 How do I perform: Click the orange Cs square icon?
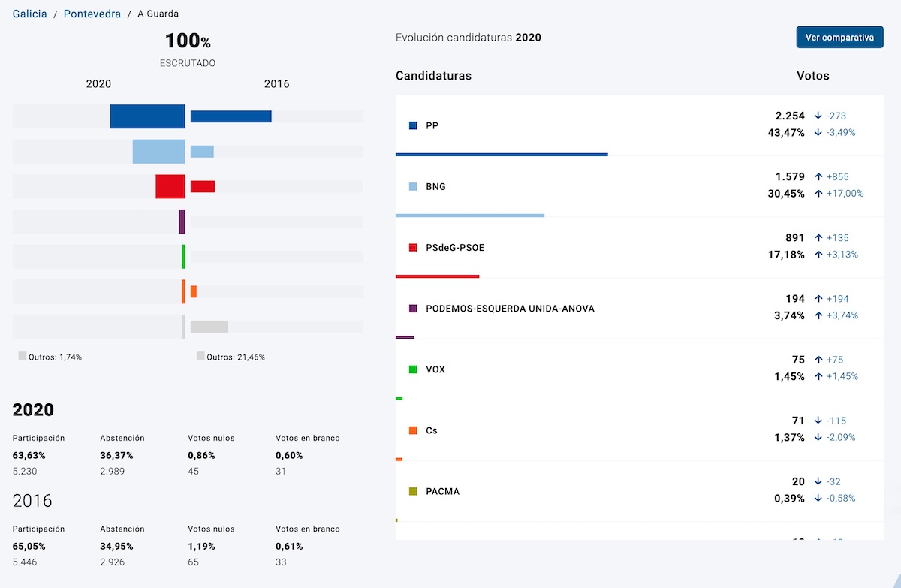pyautogui.click(x=413, y=430)
